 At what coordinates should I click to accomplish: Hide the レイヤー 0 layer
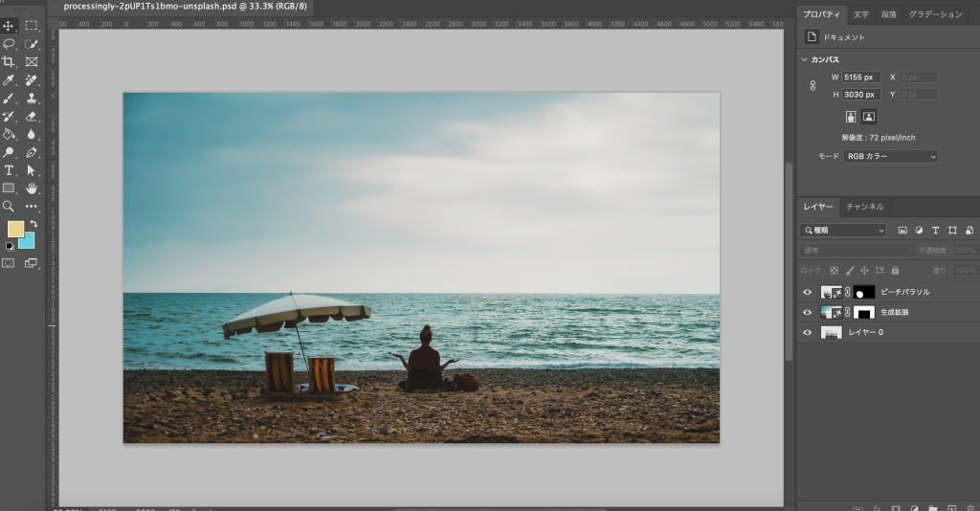tap(807, 333)
